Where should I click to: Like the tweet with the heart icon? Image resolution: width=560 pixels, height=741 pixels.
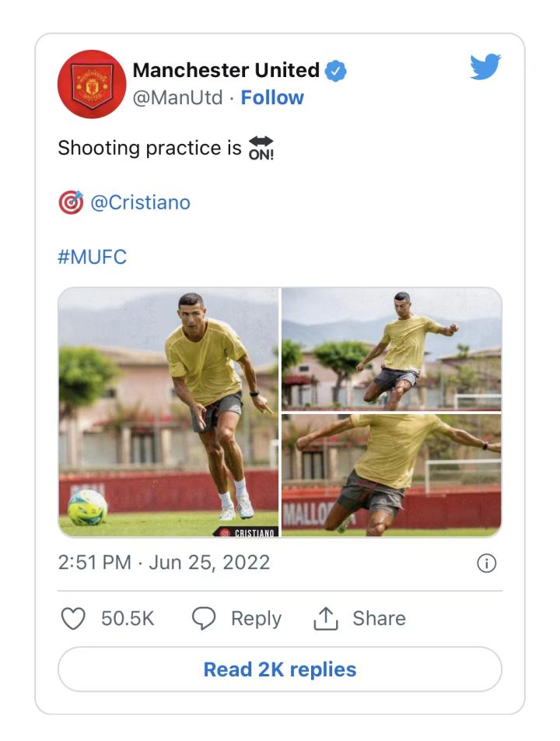coord(73,619)
